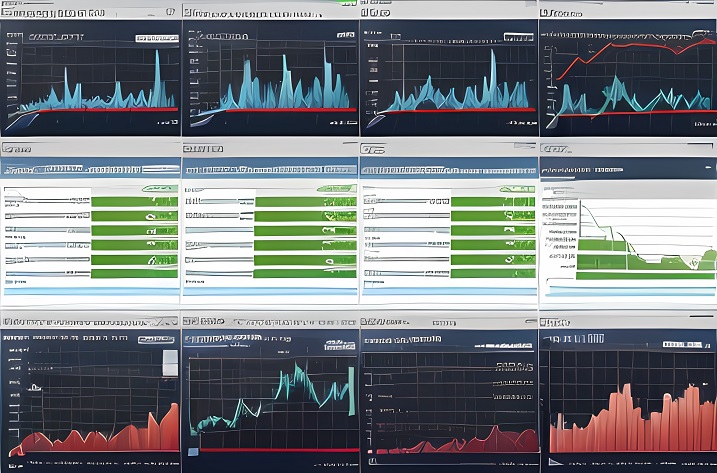Select the title tab of the top-right chart panel
717x473 pixels.
pyautogui.click(x=566, y=14)
